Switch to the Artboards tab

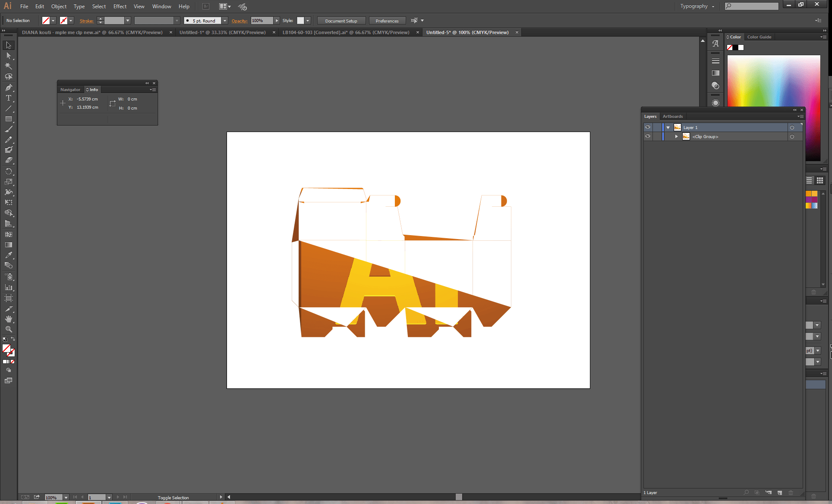[x=672, y=117]
